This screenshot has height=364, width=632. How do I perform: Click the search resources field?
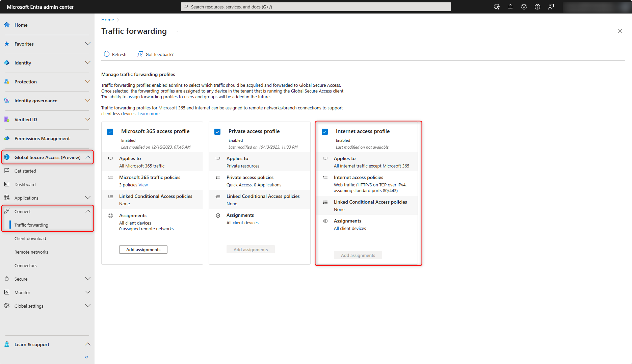(x=315, y=6)
